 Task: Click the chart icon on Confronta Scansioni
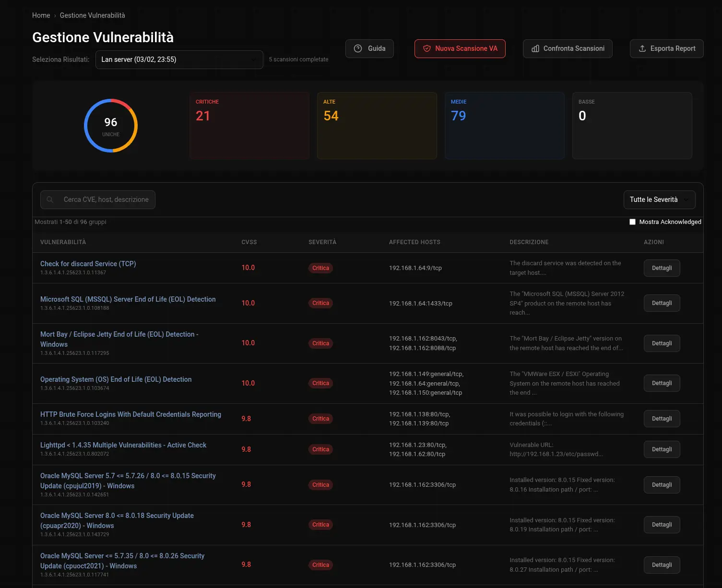click(535, 48)
